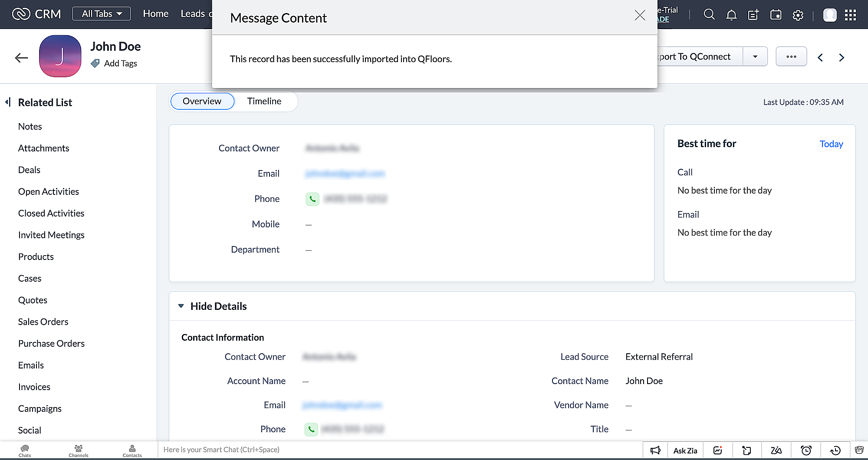The height and width of the screenshot is (460, 868).
Task: Open the stacked messages icon at bottom right
Action: (859, 450)
